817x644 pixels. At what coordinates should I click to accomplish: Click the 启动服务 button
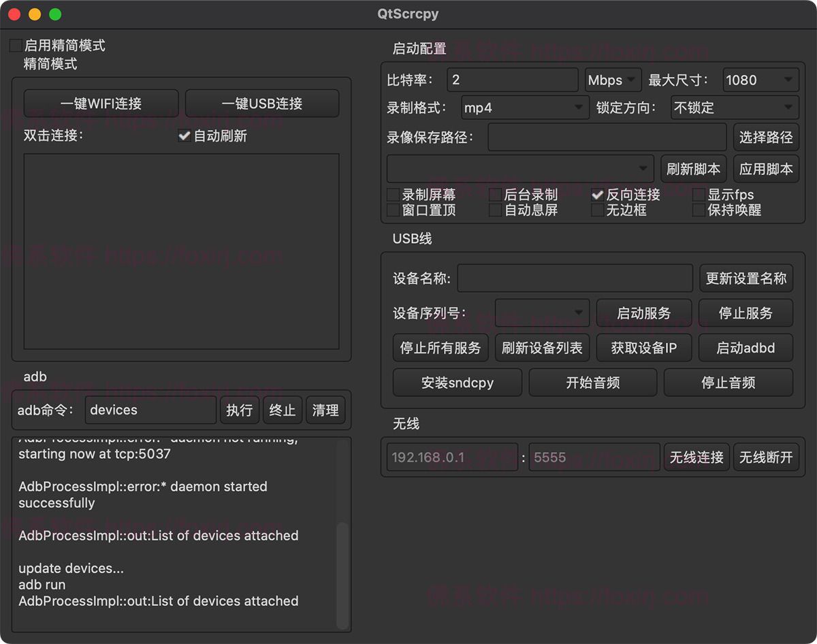coord(644,313)
